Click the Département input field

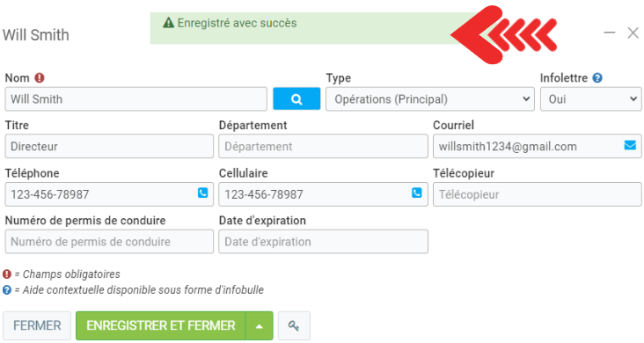[x=323, y=146]
